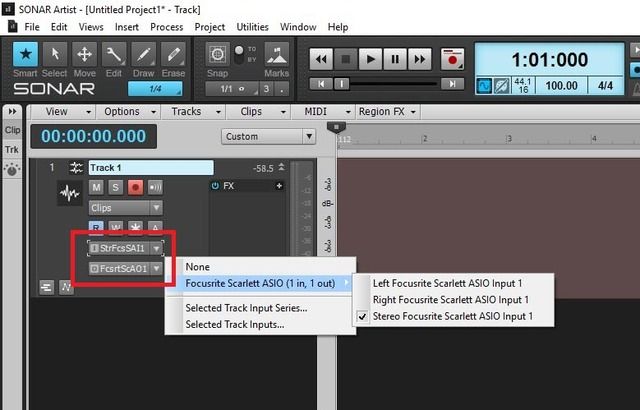Open the FcsrtScAO1 output dropdown
Viewport: 640px width, 410px height.
coord(125,268)
